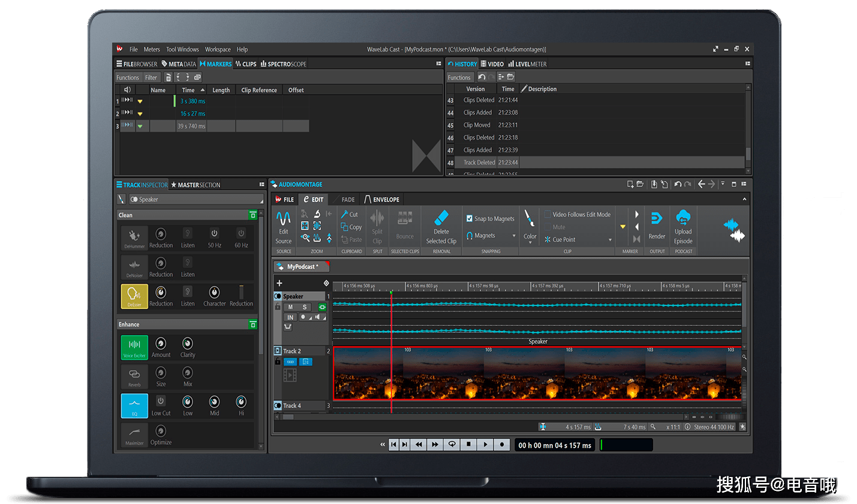Mute the Speaker track

pyautogui.click(x=291, y=307)
